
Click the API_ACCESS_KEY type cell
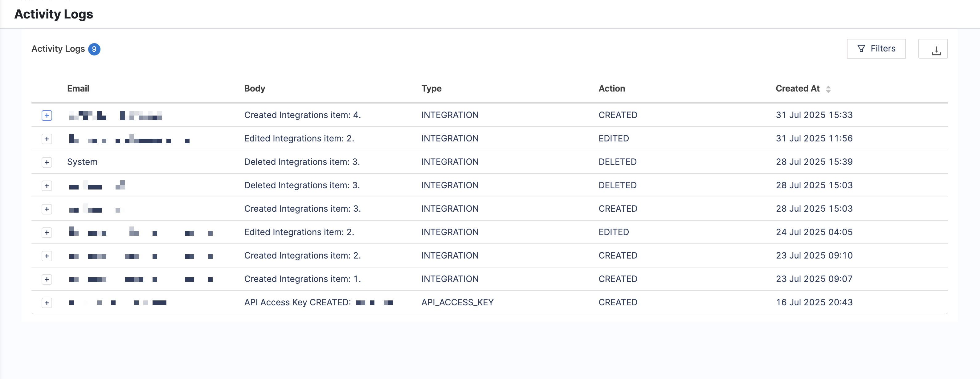pos(457,303)
